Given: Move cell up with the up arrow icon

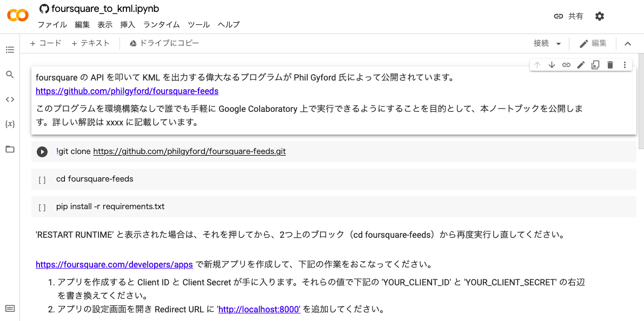Looking at the screenshot, I should click(537, 64).
